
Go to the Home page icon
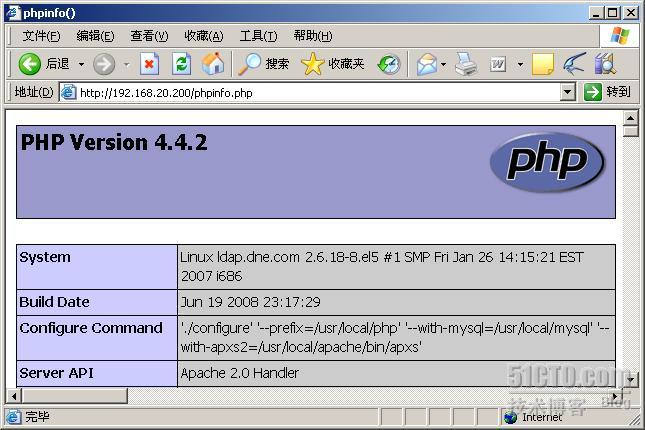point(213,64)
